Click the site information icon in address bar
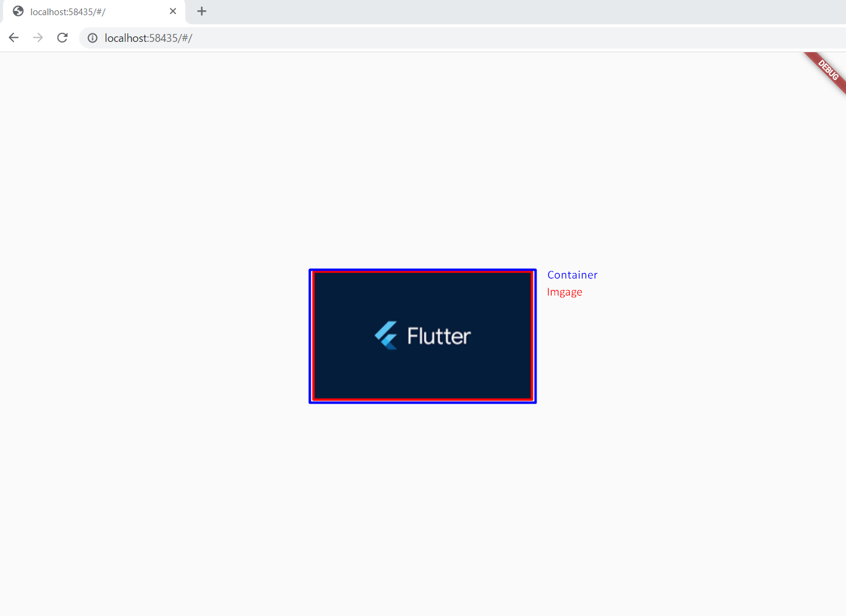The width and height of the screenshot is (846, 616). tap(92, 38)
